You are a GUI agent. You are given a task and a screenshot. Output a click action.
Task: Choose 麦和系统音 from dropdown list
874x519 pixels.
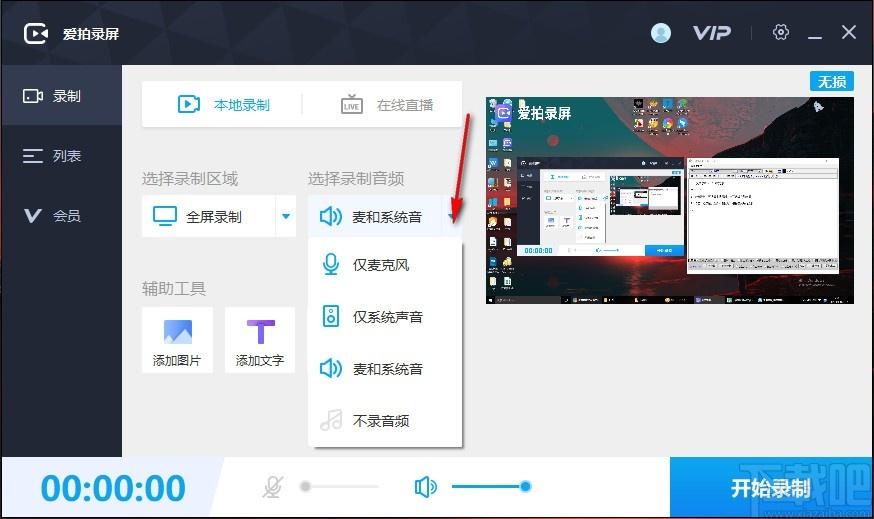[x=385, y=368]
